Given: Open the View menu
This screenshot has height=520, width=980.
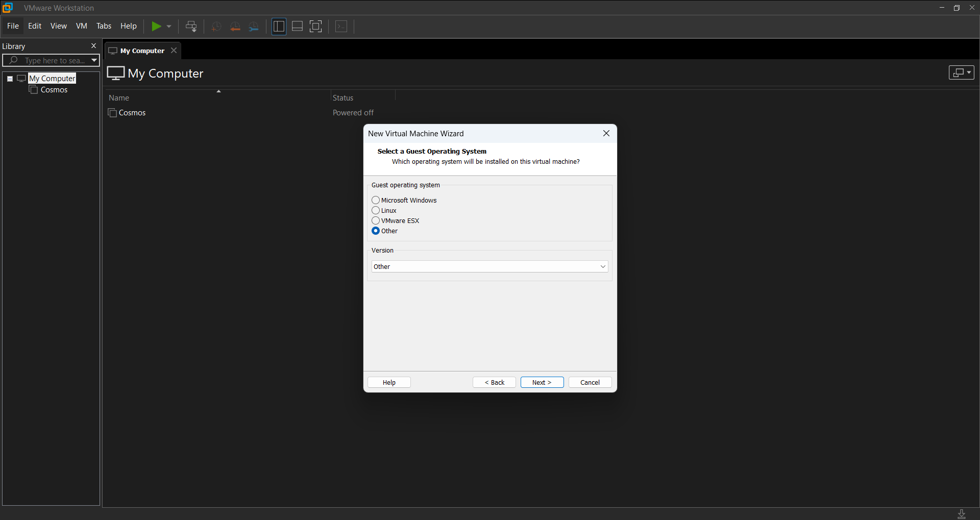Looking at the screenshot, I should pos(58,26).
